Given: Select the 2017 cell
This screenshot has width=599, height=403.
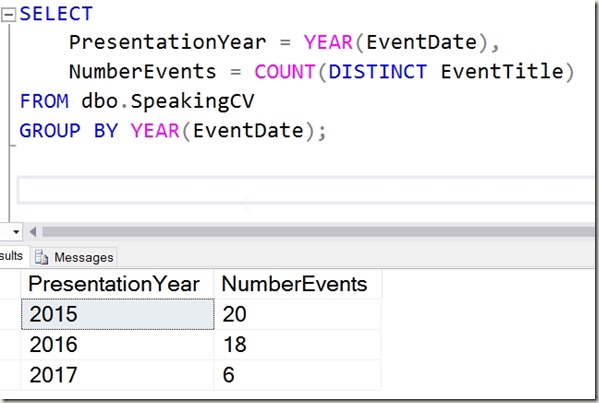Looking at the screenshot, I should (x=118, y=375).
